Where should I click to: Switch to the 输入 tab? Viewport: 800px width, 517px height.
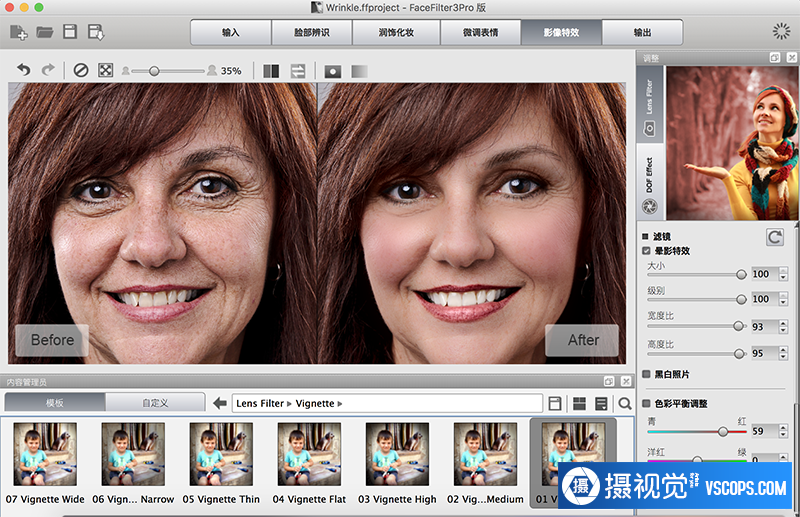[231, 32]
